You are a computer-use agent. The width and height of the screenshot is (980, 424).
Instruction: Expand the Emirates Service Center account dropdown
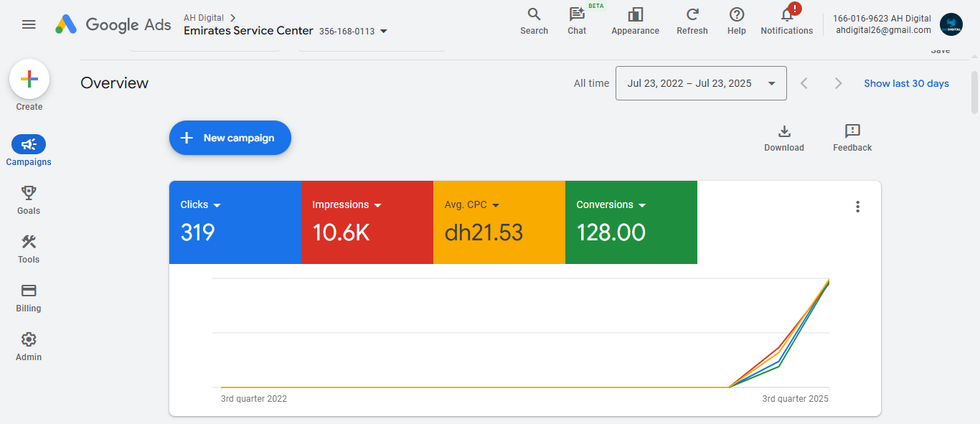[384, 31]
